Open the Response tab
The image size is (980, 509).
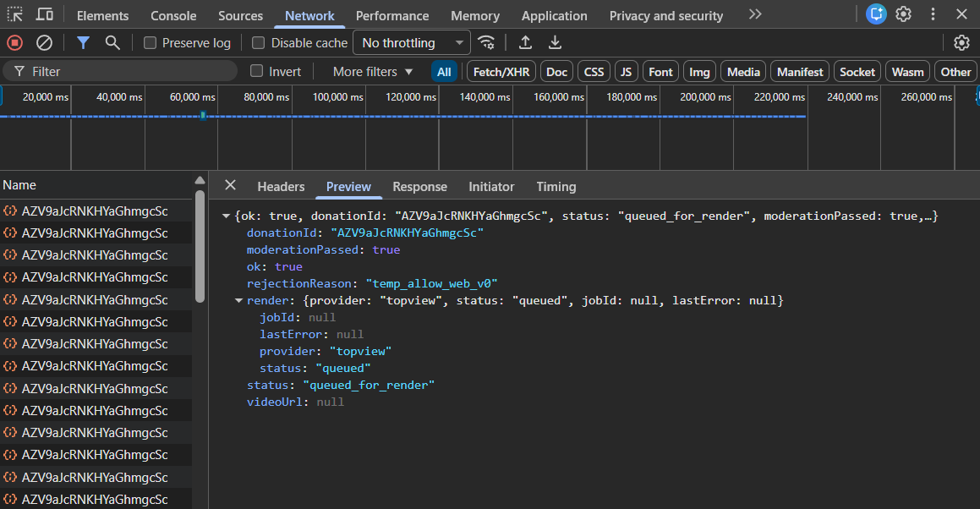click(419, 187)
